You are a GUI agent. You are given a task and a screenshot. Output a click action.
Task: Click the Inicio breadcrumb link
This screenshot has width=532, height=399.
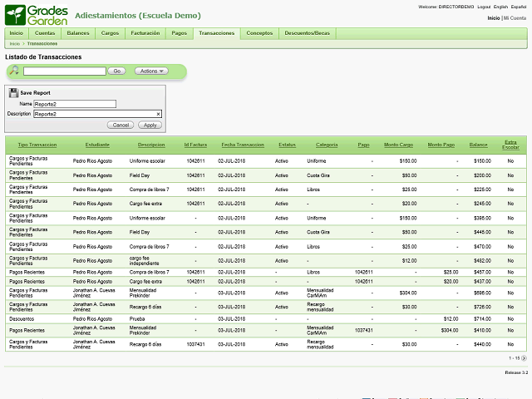pyautogui.click(x=15, y=43)
